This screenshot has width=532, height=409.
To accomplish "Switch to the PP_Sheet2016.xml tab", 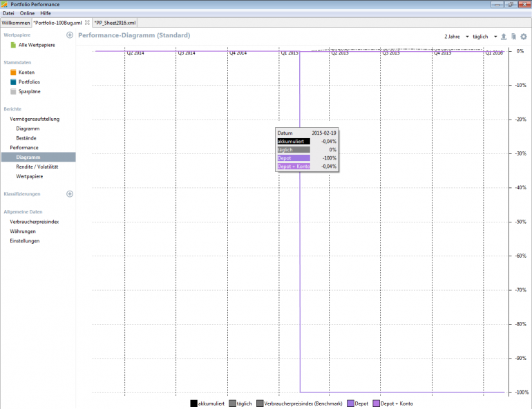I will [x=115, y=23].
